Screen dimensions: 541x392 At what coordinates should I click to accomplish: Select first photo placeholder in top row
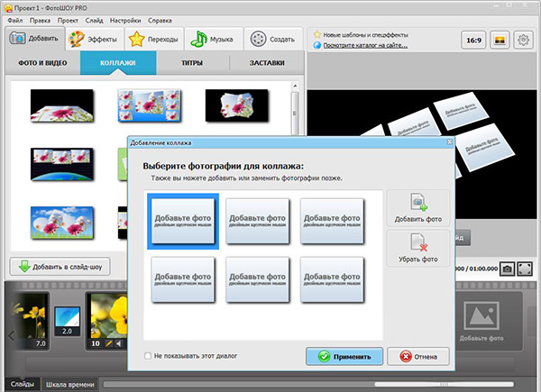pyautogui.click(x=183, y=221)
